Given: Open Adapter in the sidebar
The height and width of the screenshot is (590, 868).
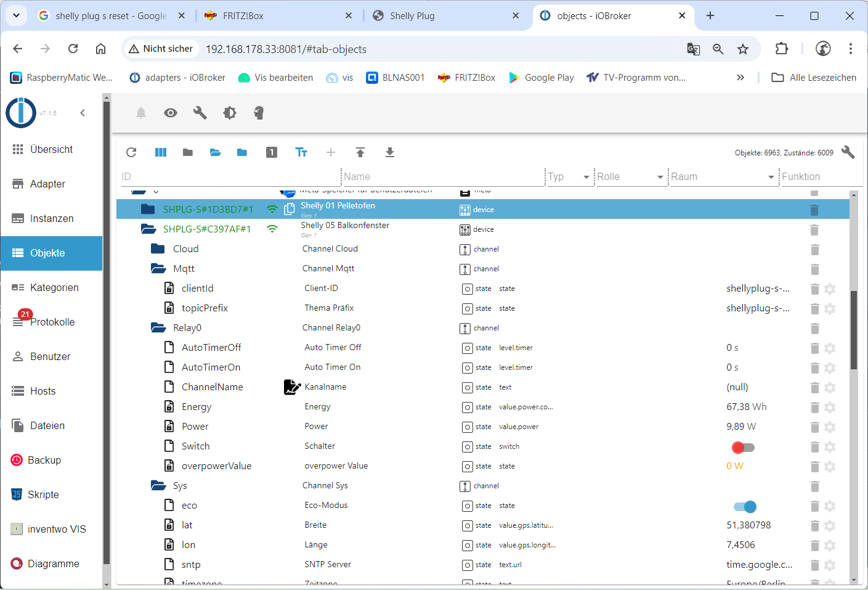Looking at the screenshot, I should [x=52, y=184].
